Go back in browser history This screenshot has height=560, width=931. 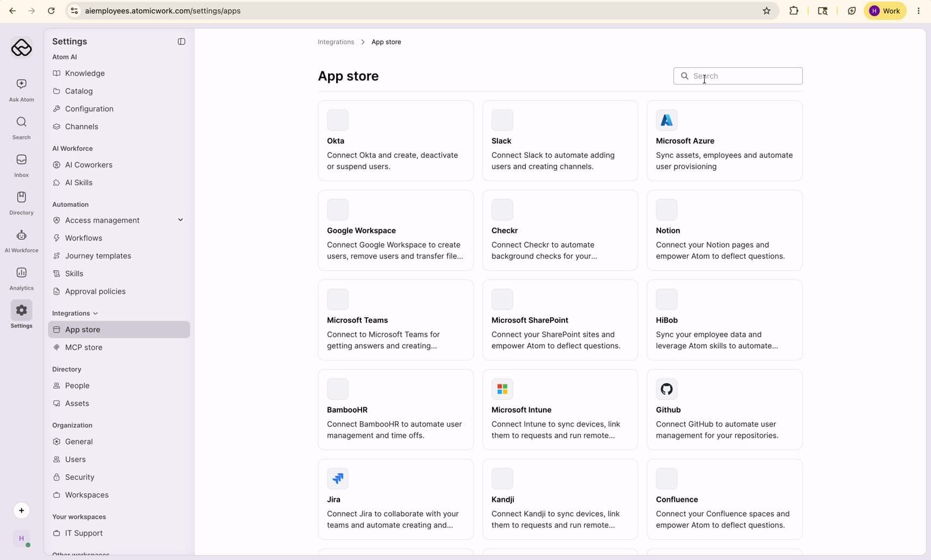click(x=12, y=11)
